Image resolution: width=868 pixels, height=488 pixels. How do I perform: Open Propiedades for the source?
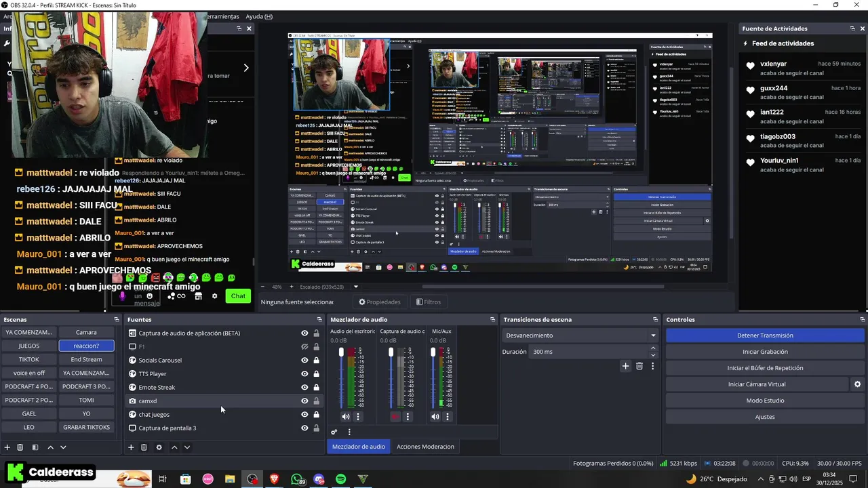(x=380, y=302)
